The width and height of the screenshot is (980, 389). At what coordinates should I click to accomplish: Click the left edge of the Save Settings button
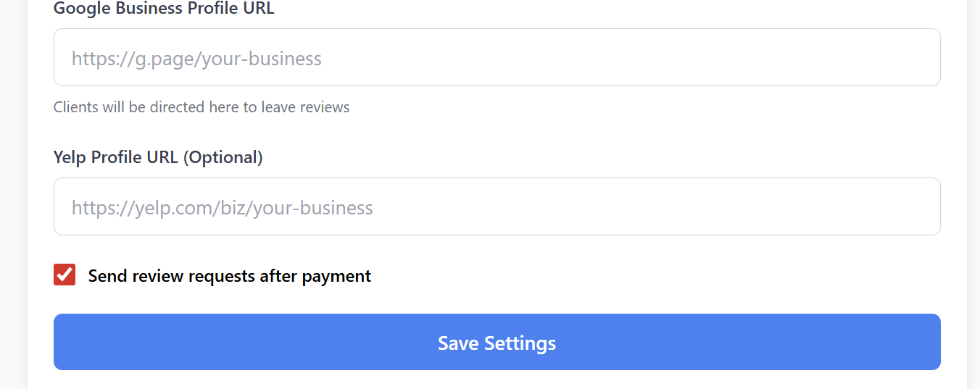(65, 342)
